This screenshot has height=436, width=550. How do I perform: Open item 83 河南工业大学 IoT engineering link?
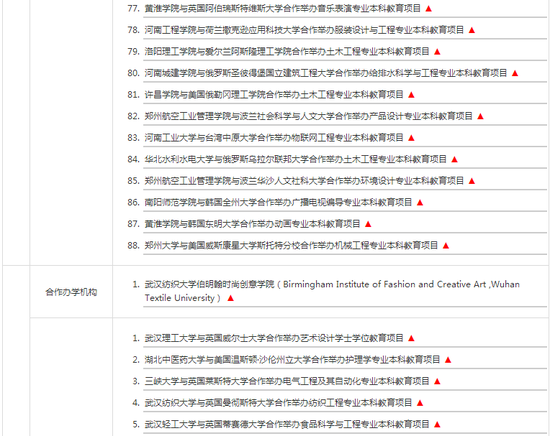click(x=274, y=138)
